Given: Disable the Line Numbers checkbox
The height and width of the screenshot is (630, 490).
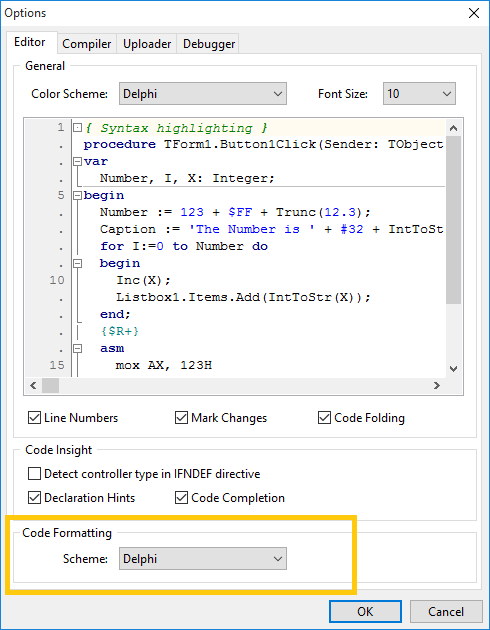Looking at the screenshot, I should (35, 418).
